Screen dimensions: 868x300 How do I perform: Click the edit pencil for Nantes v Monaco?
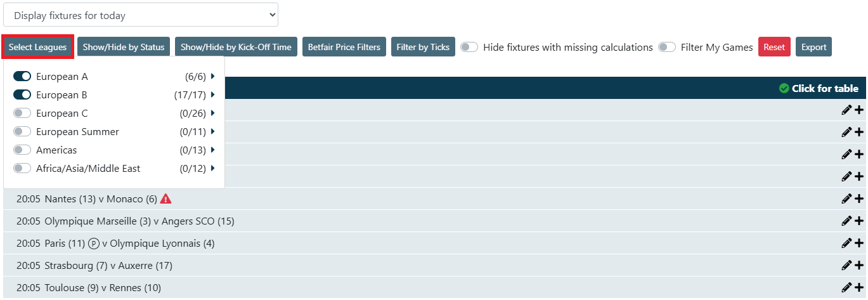click(x=846, y=199)
